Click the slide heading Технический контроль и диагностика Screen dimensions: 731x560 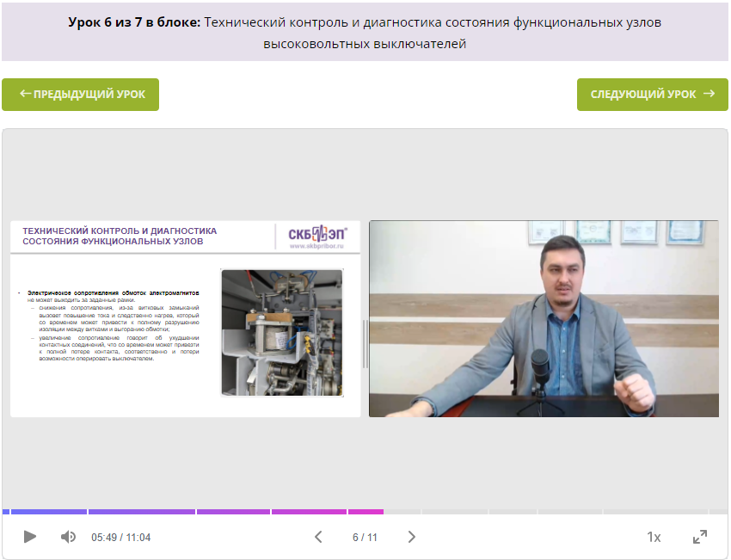(120, 236)
